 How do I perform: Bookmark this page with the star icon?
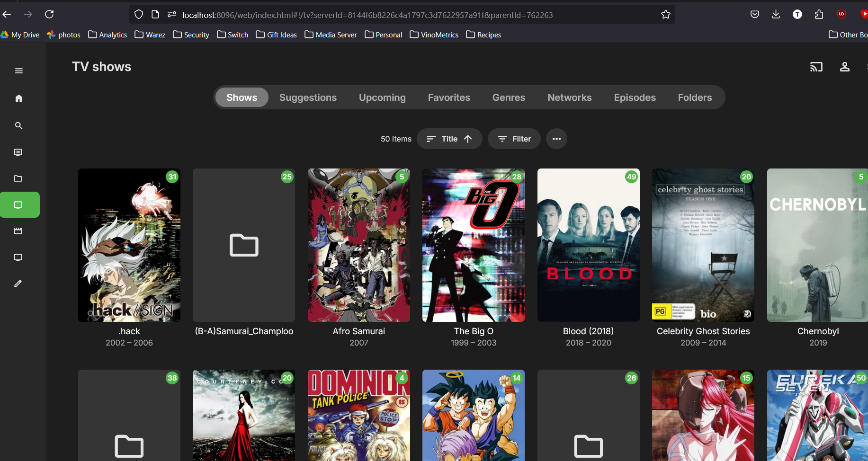pyautogui.click(x=666, y=15)
